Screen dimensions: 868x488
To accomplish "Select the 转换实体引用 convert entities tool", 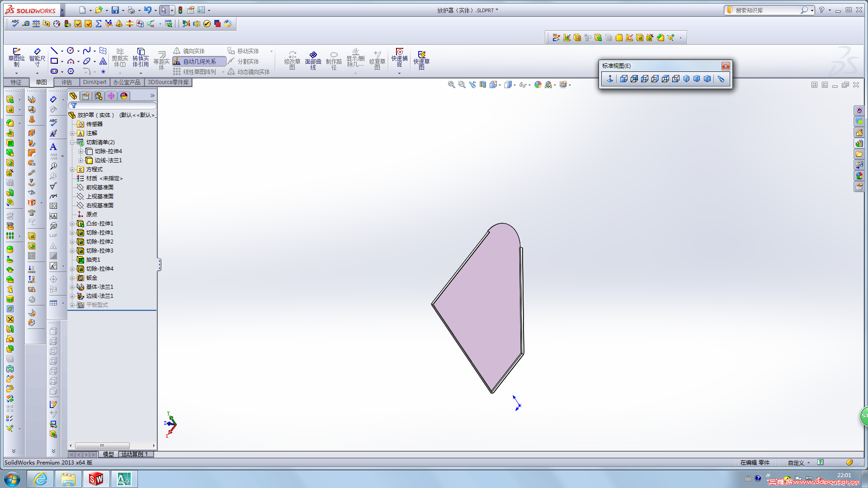I will (141, 57).
